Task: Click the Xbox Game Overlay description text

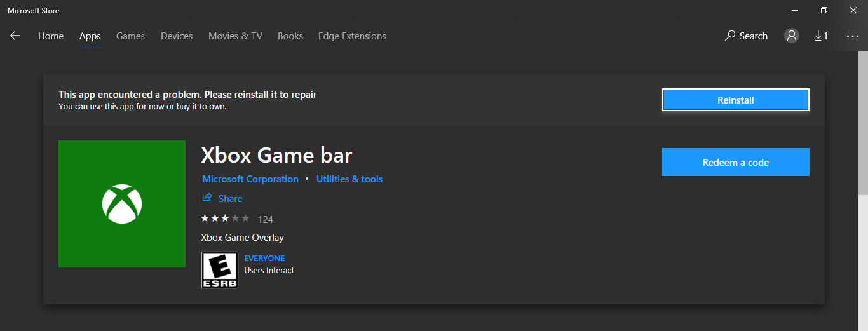Action: click(x=242, y=238)
